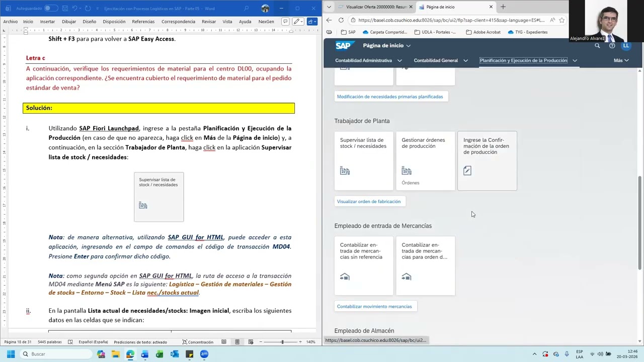Open the 'Carpeta Compartid...' bookmark
Viewport: 644px width, 362px height.
(385, 32)
